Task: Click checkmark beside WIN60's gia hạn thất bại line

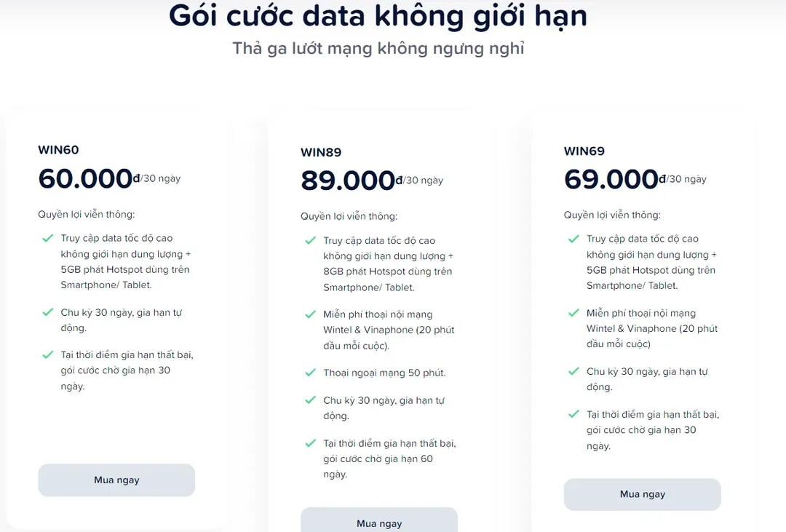Action: 48,355
